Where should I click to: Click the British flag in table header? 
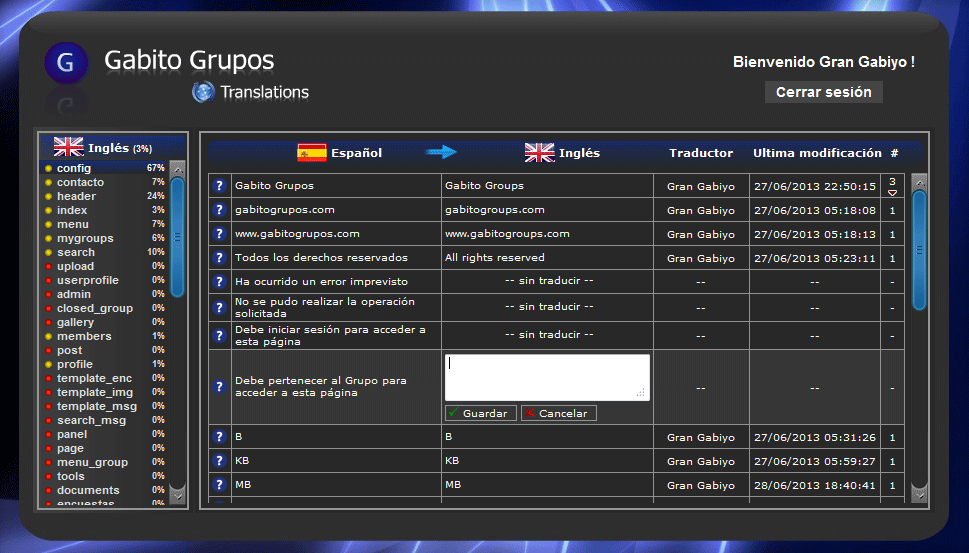(x=539, y=153)
